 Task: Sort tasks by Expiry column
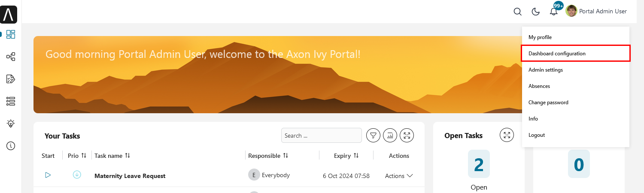[356, 155]
